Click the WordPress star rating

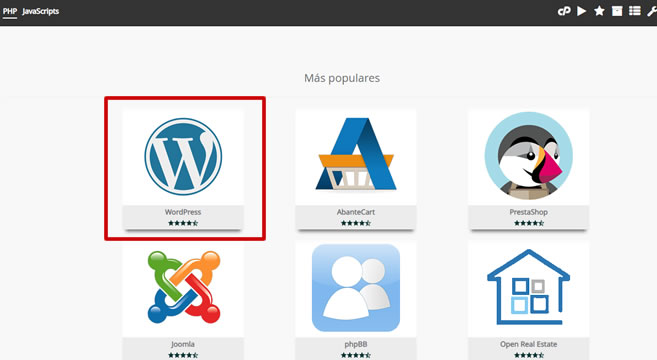coord(183,223)
